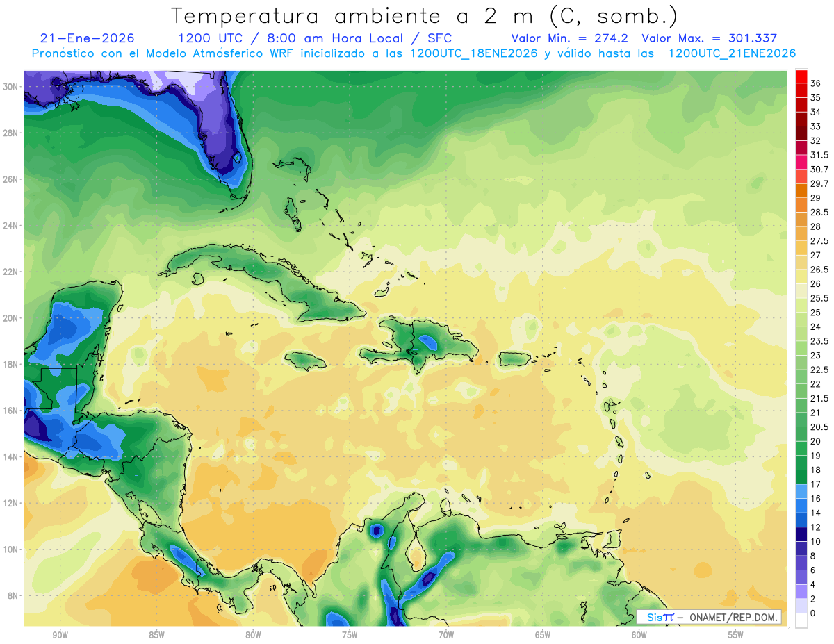
Task: Click the '60W' longitude axis label
Action: [x=639, y=635]
